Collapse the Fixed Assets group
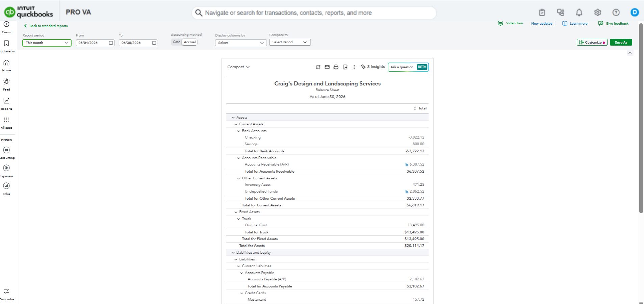Screen dimensions: 644x304 pos(236,212)
